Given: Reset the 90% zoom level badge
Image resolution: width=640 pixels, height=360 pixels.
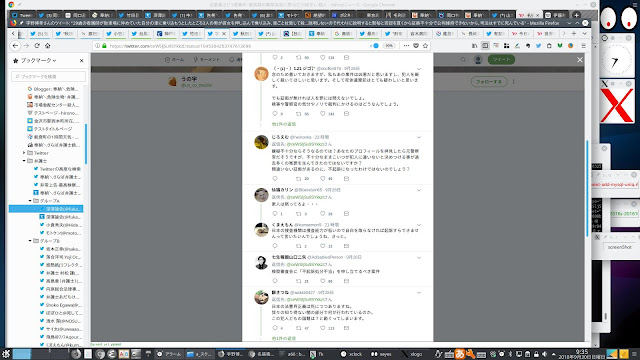Looking at the screenshot, I should coord(389,46).
